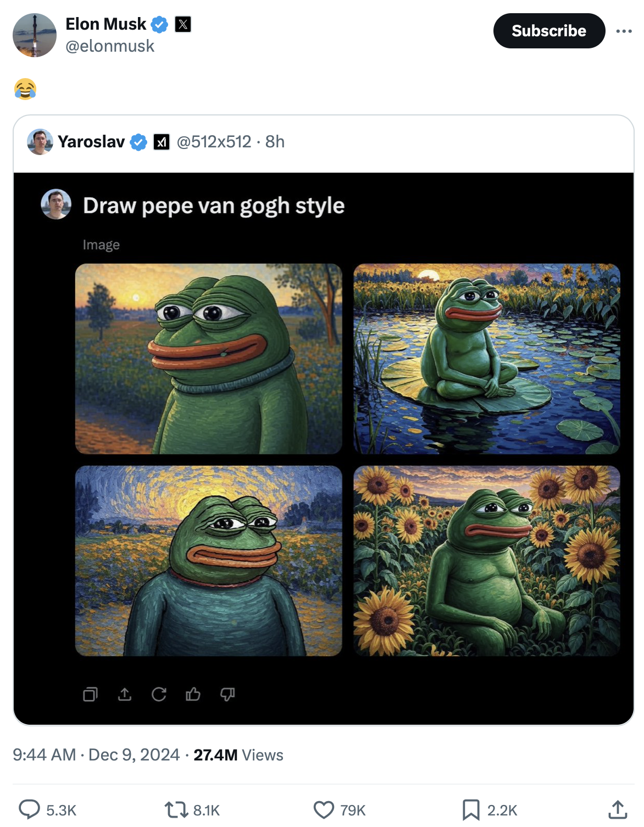Click the 9:44 AM Dec 9, 2024 timestamp
Screen dimensions: 644x827
click(x=96, y=755)
